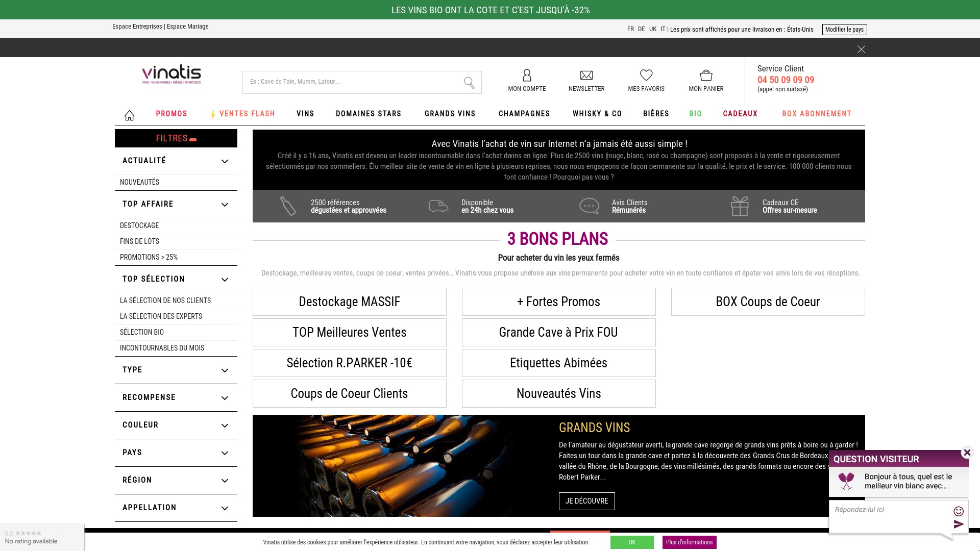The image size is (980, 551).
Task: Click the Répondez-lui ici chat field
Action: pyautogui.click(x=891, y=516)
